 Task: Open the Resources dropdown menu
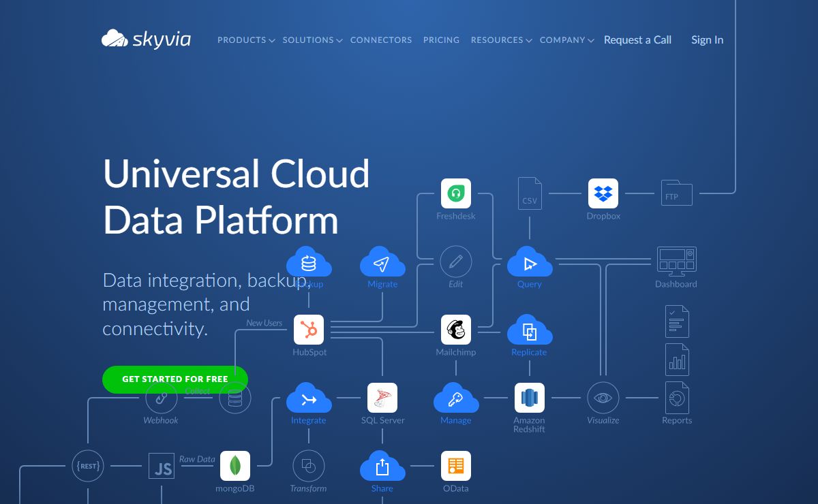(501, 40)
